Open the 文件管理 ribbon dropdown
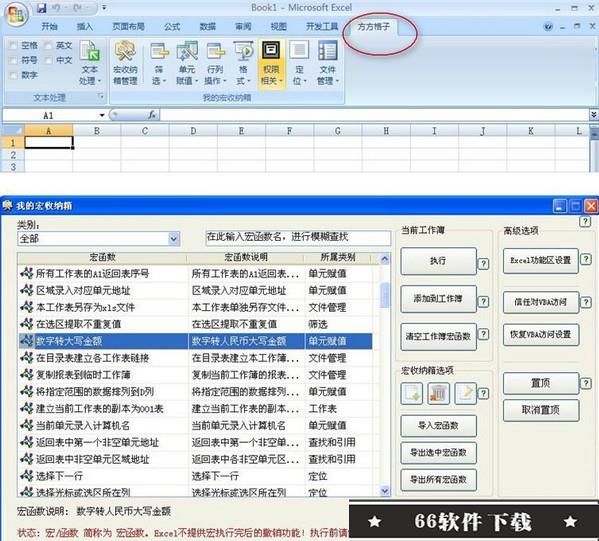 327,63
